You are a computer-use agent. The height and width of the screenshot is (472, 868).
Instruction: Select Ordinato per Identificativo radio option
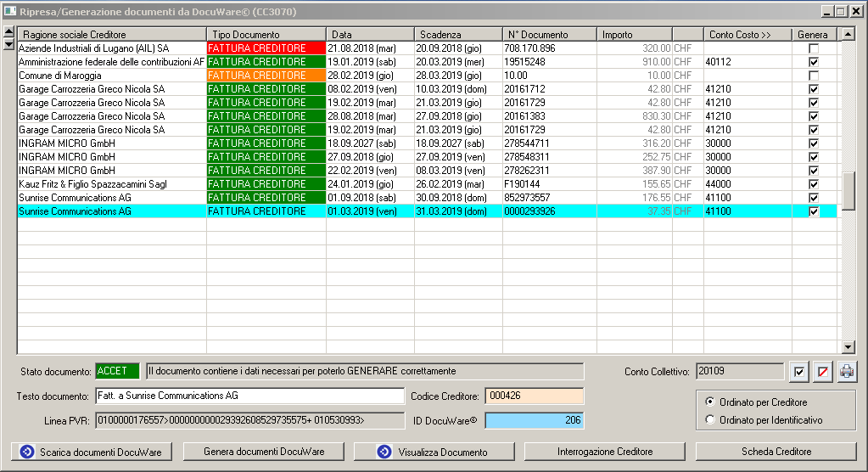(x=711, y=419)
